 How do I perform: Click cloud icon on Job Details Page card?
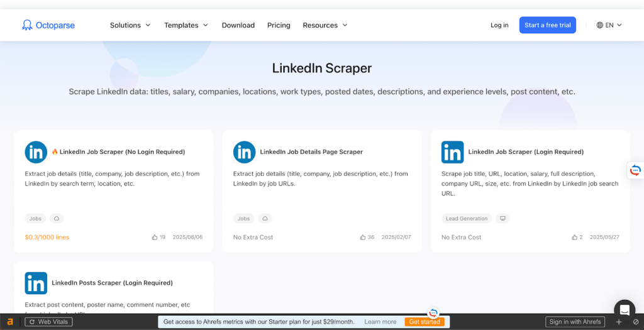pyautogui.click(x=265, y=218)
